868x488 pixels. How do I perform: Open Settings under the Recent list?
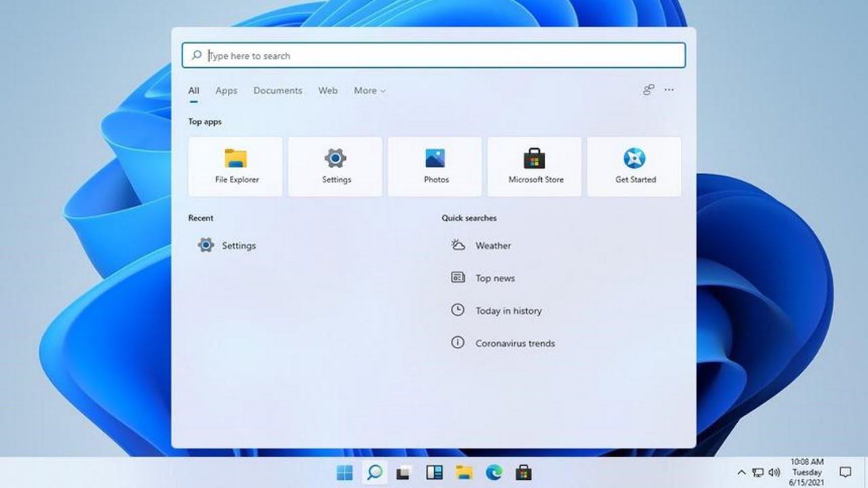(x=226, y=245)
